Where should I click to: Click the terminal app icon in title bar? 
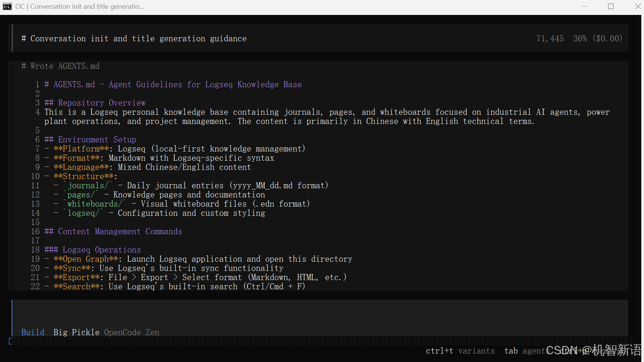(7, 7)
